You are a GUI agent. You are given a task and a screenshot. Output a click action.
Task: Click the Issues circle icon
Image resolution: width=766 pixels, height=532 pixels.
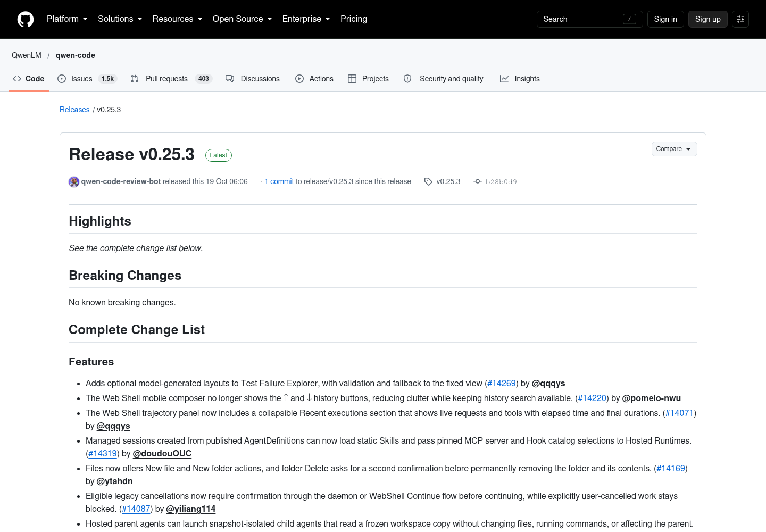pyautogui.click(x=62, y=79)
